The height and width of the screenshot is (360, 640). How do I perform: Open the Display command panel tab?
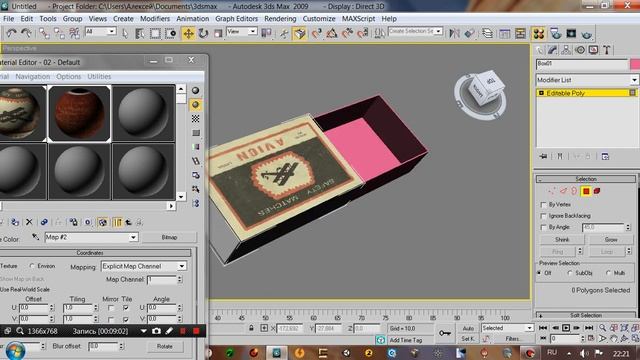[593, 50]
